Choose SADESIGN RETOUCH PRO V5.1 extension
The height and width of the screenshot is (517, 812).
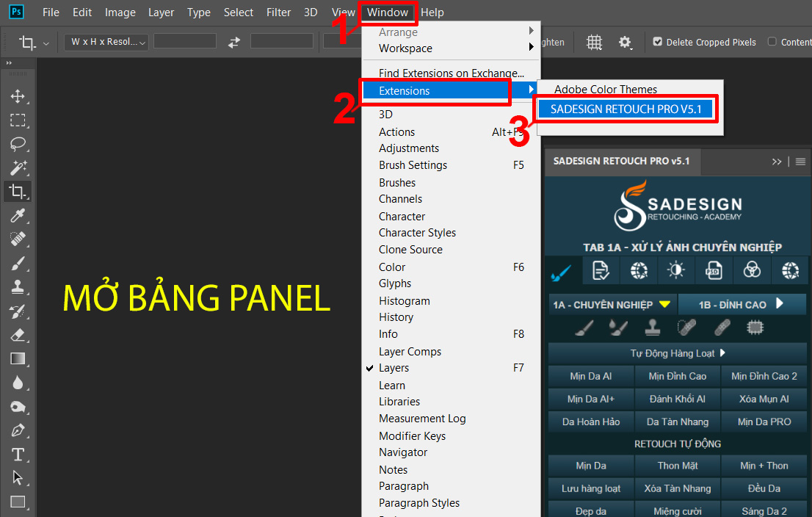point(626,109)
